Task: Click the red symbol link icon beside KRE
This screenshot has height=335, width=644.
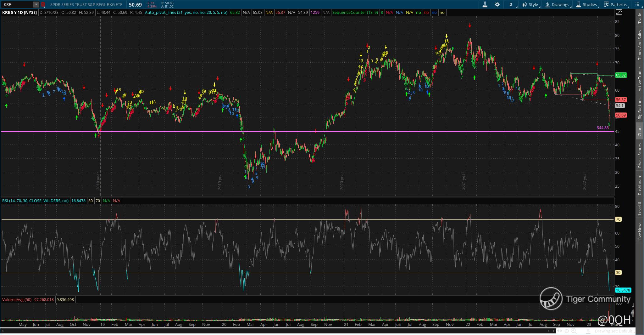Action: coord(43,5)
